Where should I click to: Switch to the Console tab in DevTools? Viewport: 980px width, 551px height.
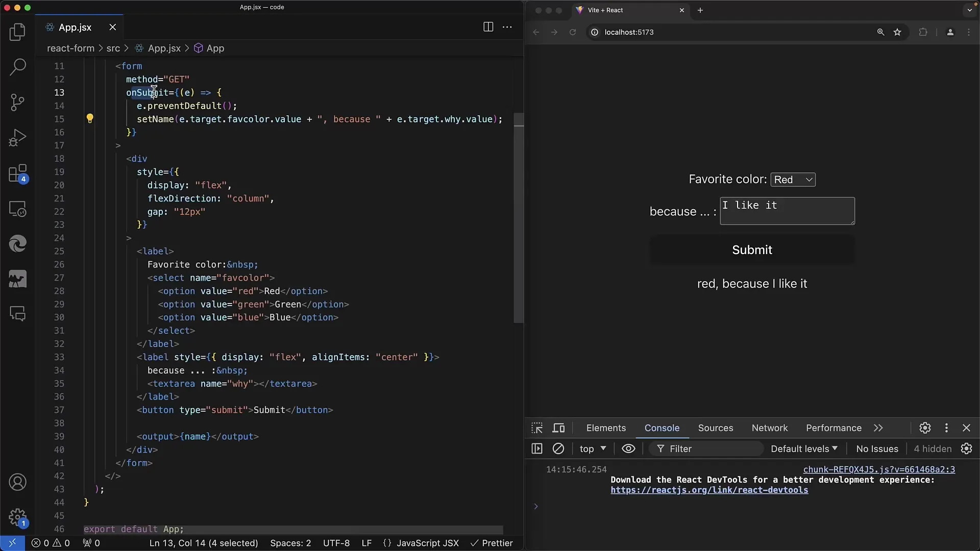661,428
